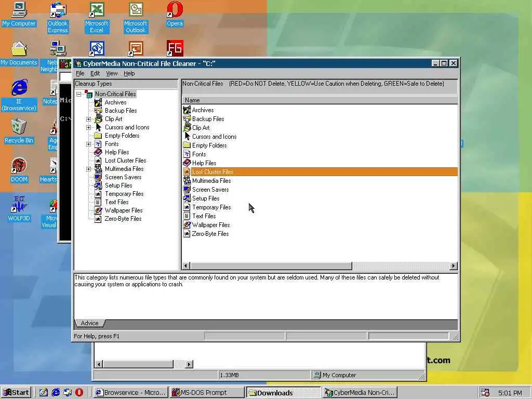Click the Multimedia Files icon in the Name list
The width and height of the screenshot is (532, 399).
point(187,180)
